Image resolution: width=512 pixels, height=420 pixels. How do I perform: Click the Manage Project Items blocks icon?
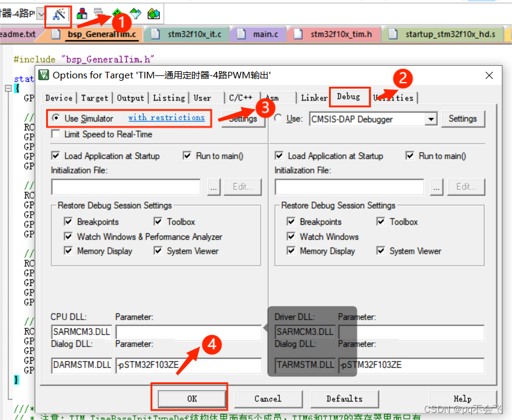(81, 14)
